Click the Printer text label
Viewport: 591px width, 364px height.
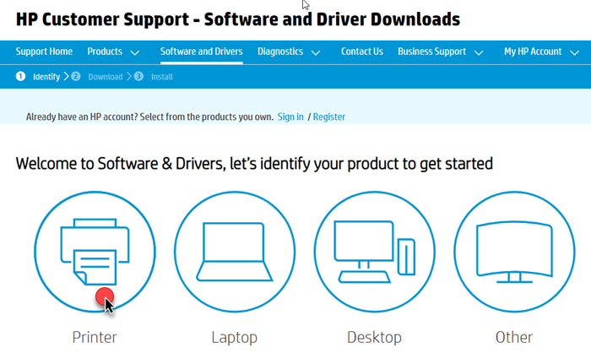point(95,337)
